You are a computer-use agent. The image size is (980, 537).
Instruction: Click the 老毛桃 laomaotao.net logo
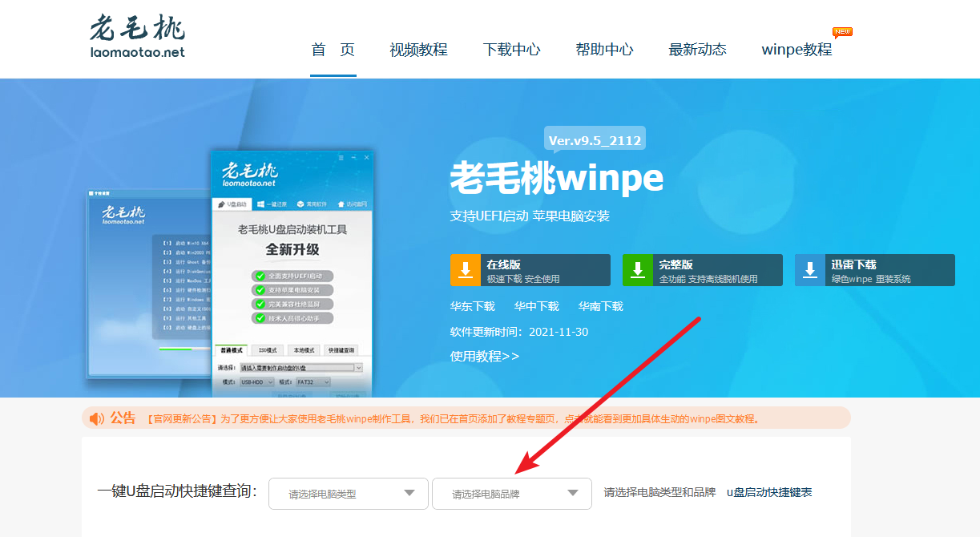click(x=137, y=37)
